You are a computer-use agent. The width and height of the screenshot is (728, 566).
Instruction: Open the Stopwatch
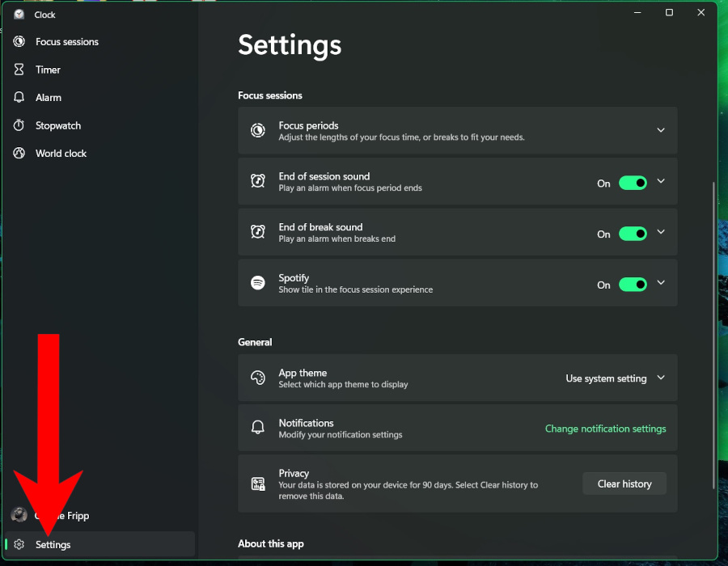pos(58,125)
